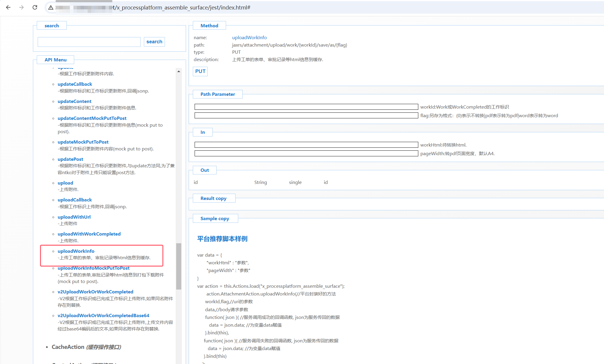Click the workId path parameter field
This screenshot has width=604, height=364.
click(306, 107)
